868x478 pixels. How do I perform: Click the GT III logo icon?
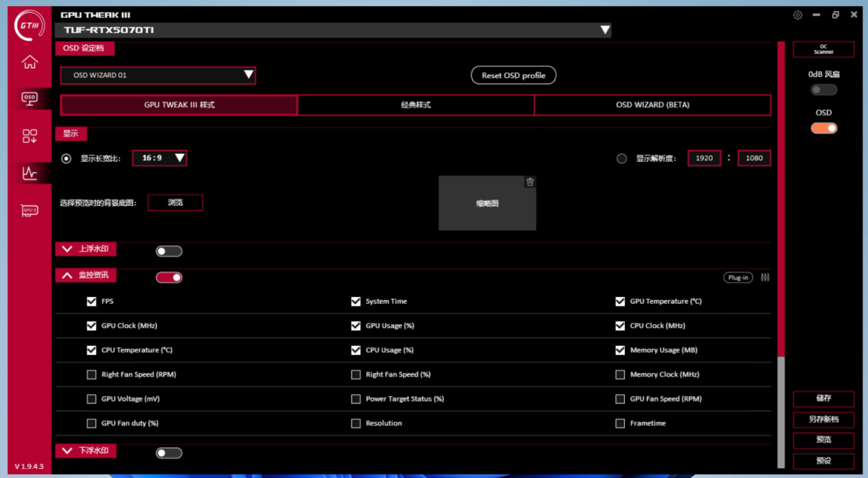point(29,25)
